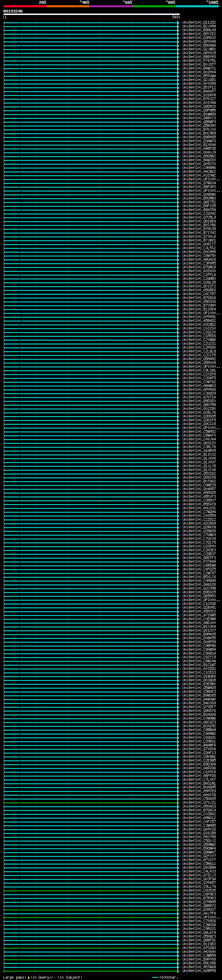Select hit label UniRef100_A5TWG8
Image resolution: width=222 pixels, height=980 pixels.
click(x=199, y=967)
